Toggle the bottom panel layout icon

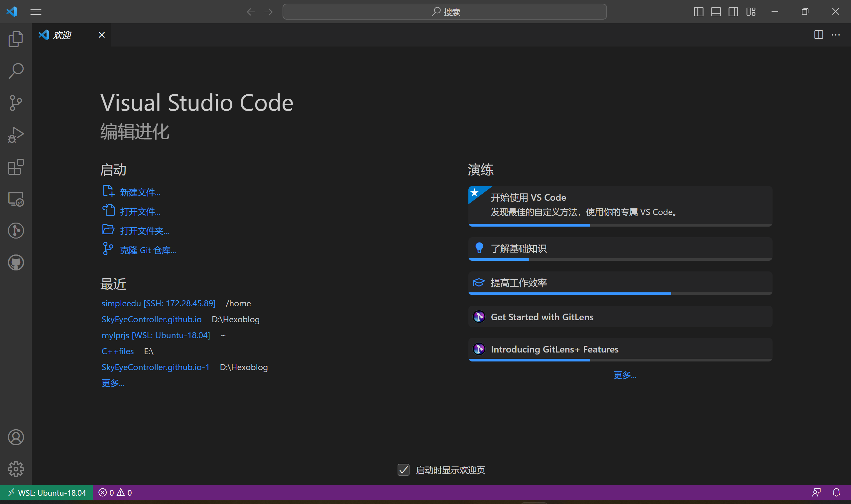tap(716, 12)
